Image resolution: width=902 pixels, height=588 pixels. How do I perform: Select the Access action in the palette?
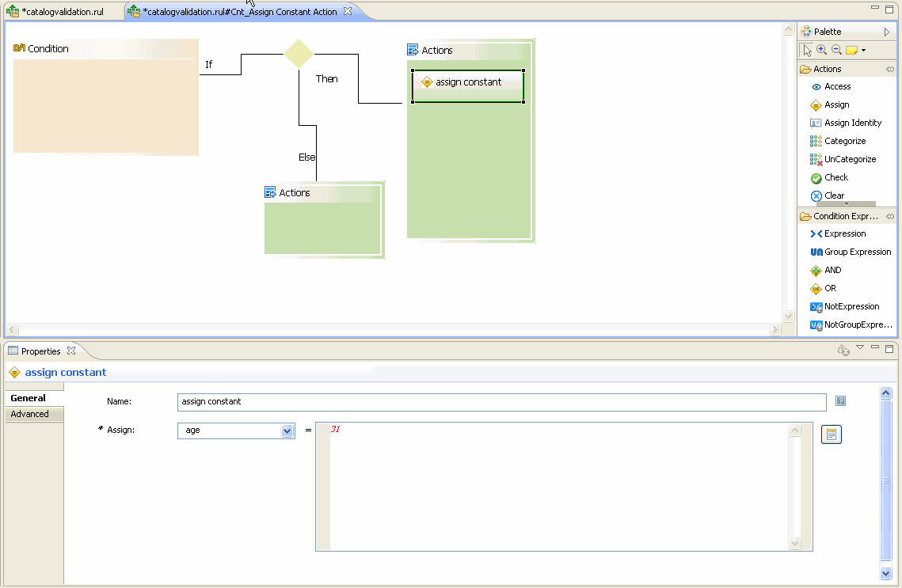tap(831, 87)
